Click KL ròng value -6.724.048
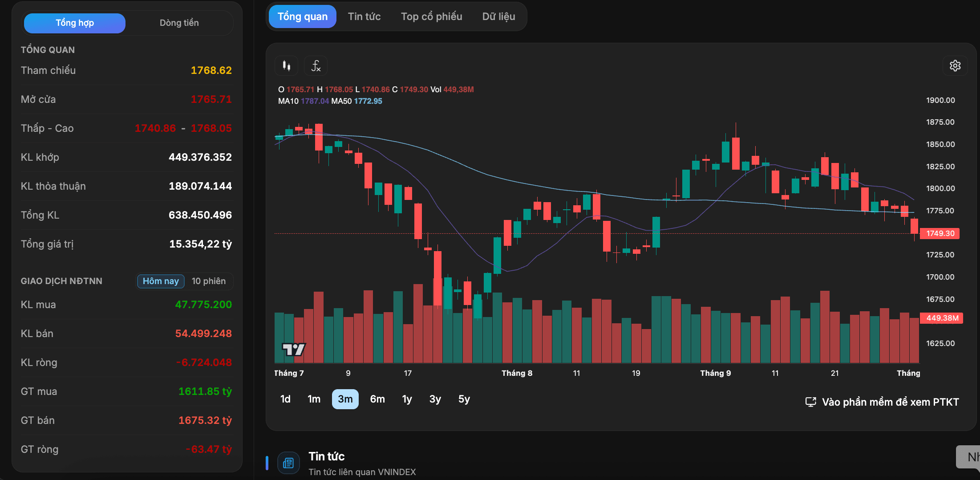The image size is (980, 480). click(204, 362)
